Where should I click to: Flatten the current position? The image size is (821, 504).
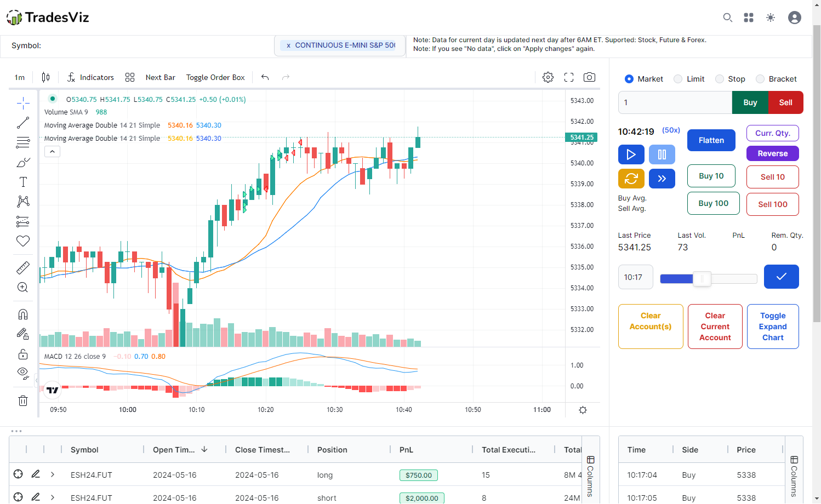tap(711, 140)
